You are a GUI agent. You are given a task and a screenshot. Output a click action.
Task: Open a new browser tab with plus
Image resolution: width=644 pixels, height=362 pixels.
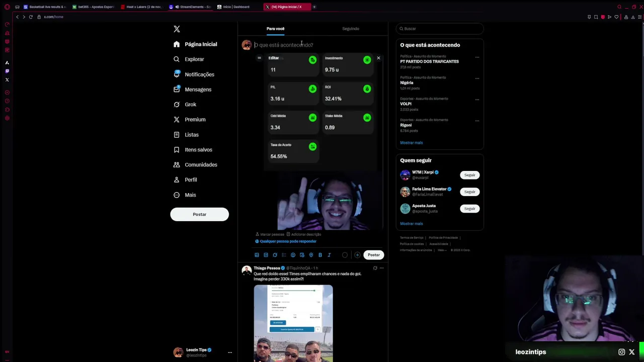tap(314, 7)
